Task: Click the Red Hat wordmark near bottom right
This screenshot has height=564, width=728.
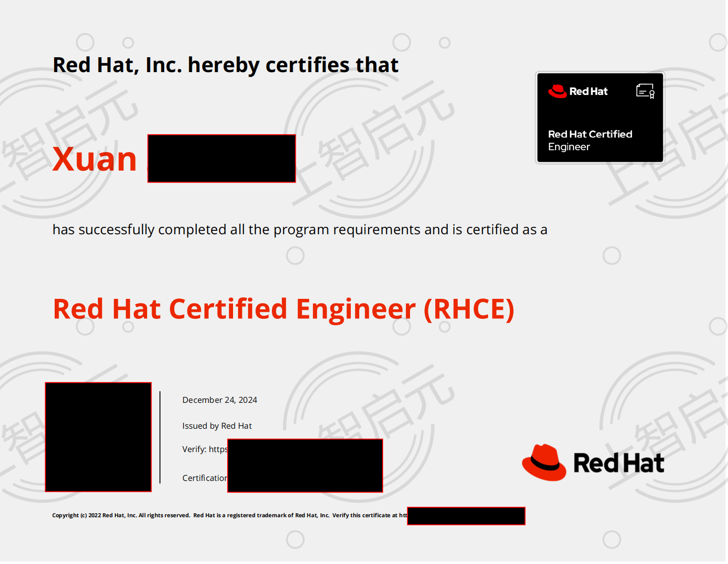Action: (x=619, y=463)
